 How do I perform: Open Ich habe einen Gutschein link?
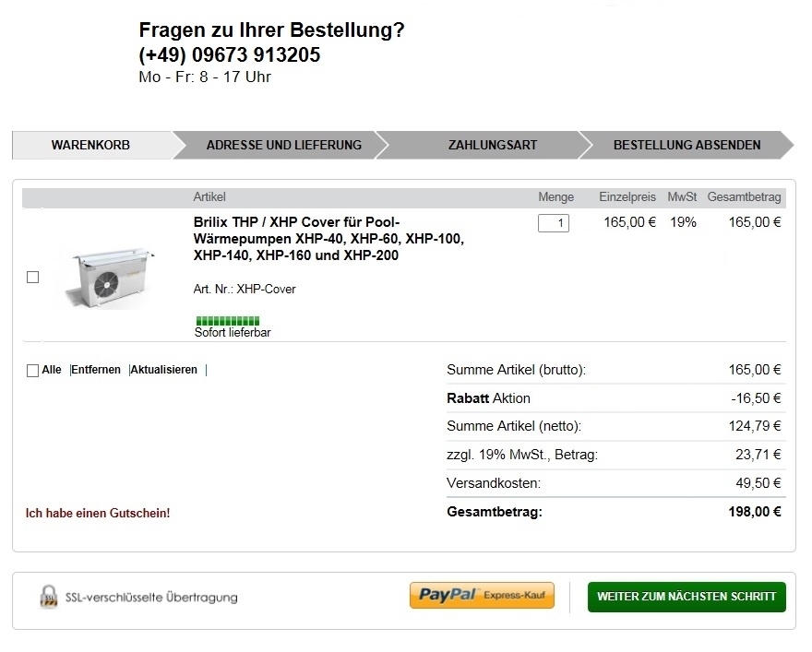pos(98,513)
